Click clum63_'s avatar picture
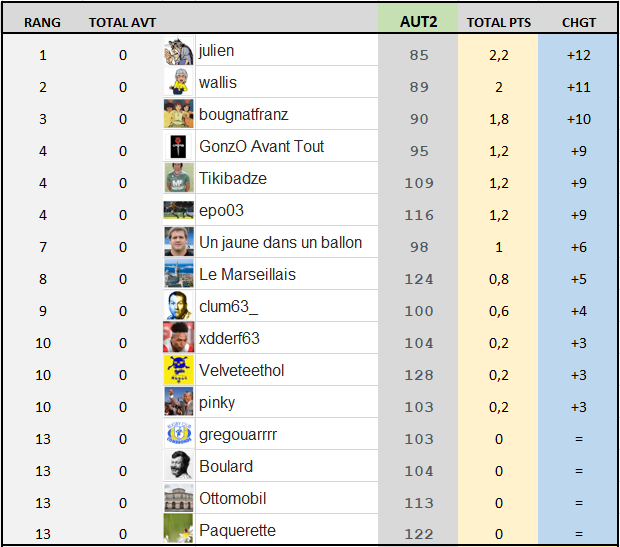Viewport: 620px width, 547px height. pos(179,307)
